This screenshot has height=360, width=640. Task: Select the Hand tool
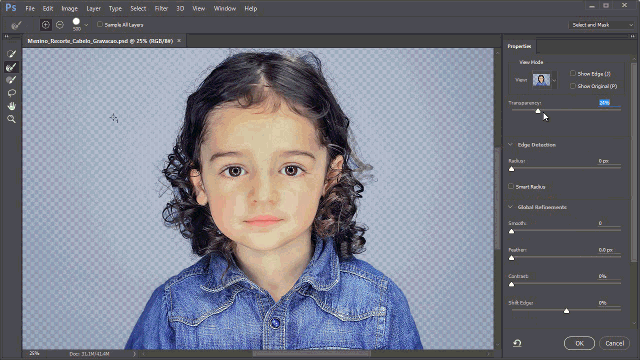click(11, 106)
